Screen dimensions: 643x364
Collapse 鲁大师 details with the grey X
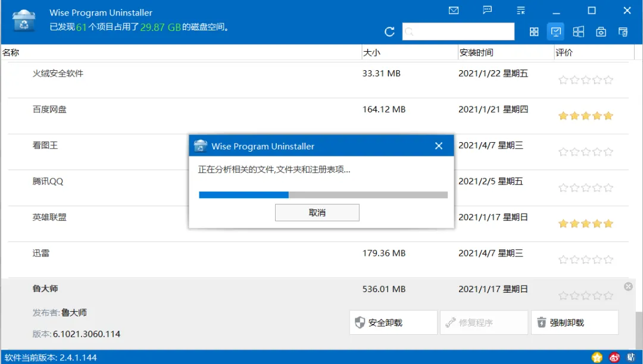pos(628,287)
